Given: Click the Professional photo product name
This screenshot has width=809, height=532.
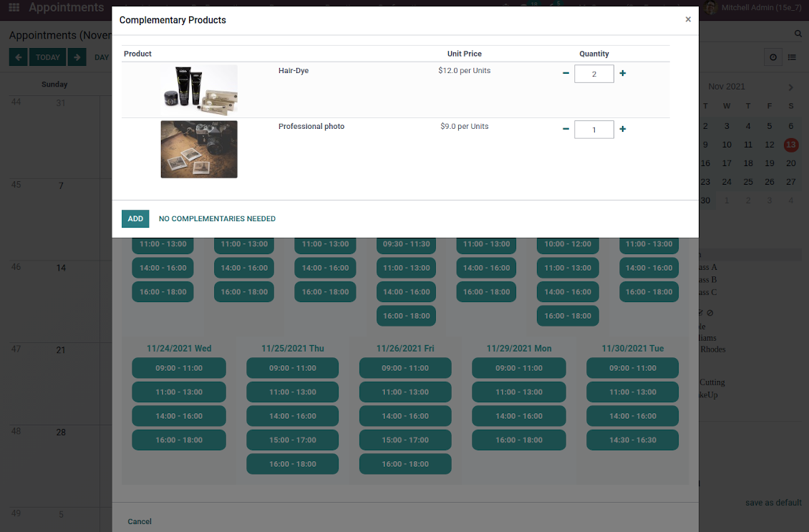Looking at the screenshot, I should pos(311,127).
